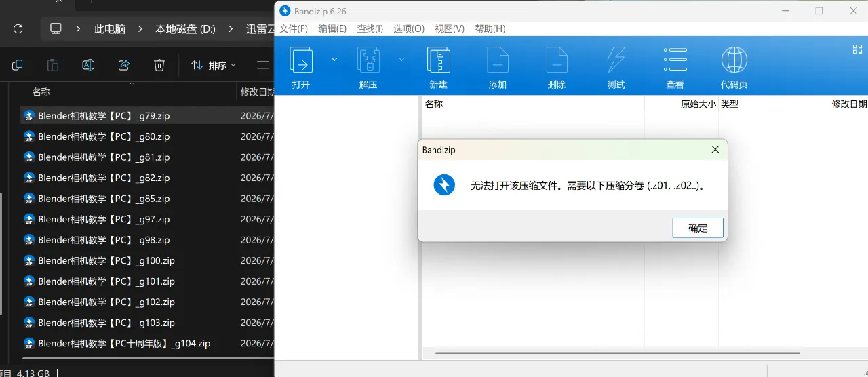Expand the 解压 dropdown arrow
868x377 pixels.
(x=401, y=60)
